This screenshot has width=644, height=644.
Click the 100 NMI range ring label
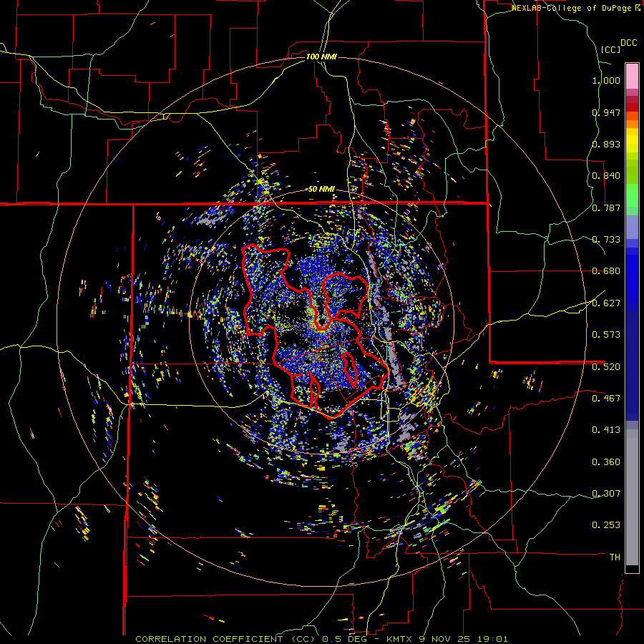[x=321, y=57]
